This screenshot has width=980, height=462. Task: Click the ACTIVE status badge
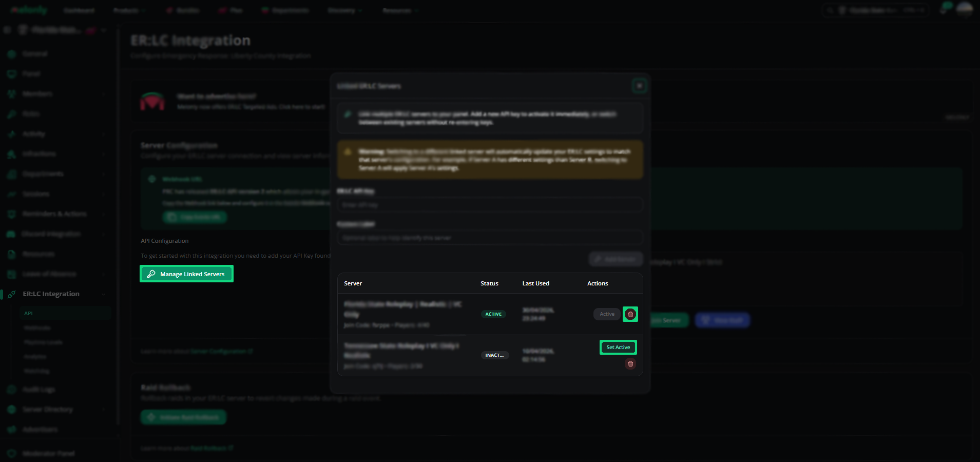pyautogui.click(x=493, y=314)
